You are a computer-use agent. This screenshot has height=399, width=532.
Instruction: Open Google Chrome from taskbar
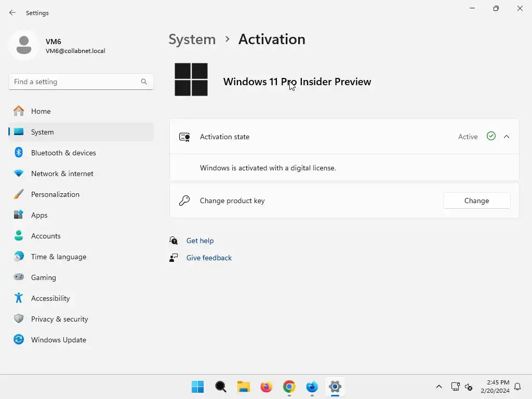[289, 387]
